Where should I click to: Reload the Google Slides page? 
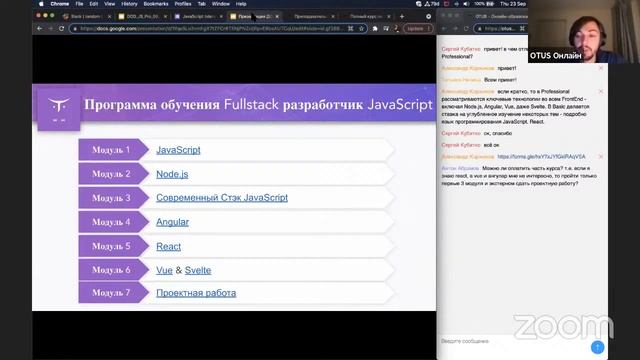(x=62, y=29)
